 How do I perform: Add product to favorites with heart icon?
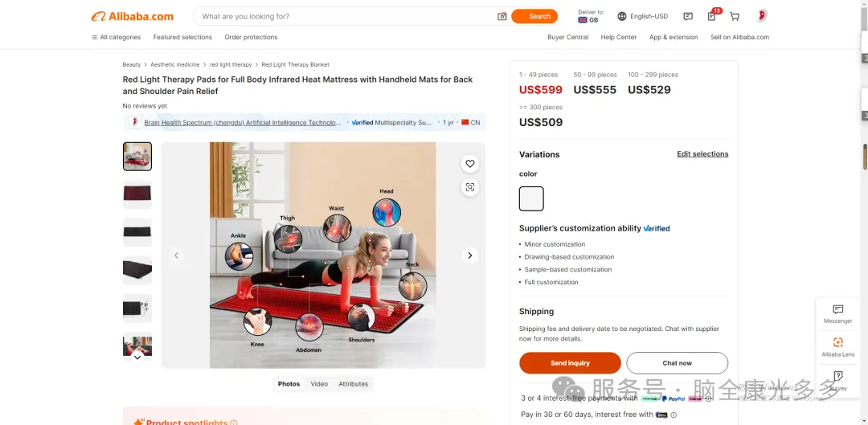pos(470,164)
